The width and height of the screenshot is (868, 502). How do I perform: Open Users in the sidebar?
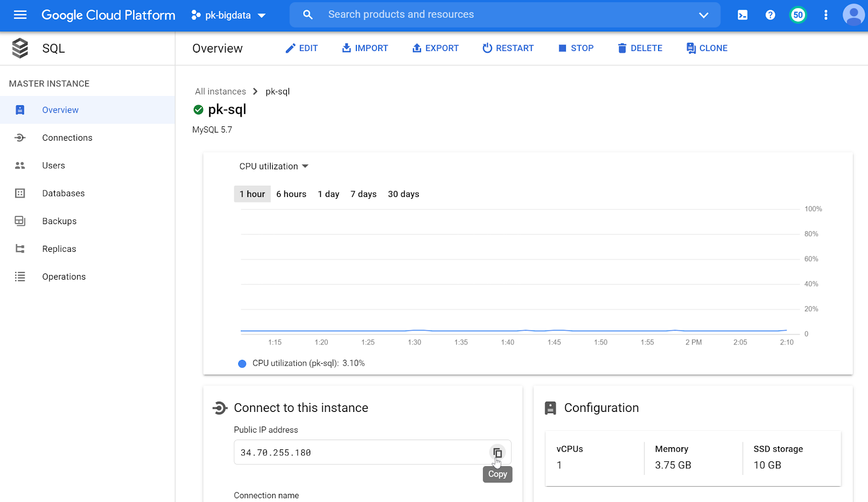[87, 166]
